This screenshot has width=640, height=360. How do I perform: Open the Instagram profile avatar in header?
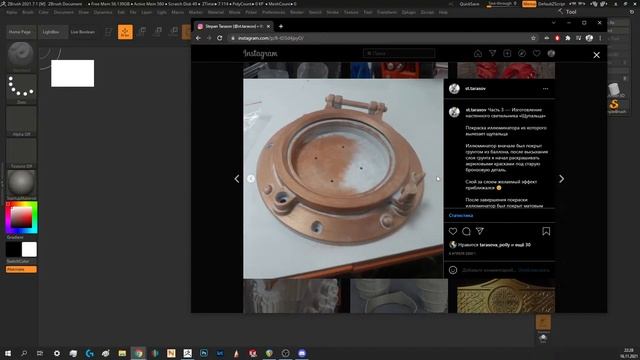tap(551, 53)
